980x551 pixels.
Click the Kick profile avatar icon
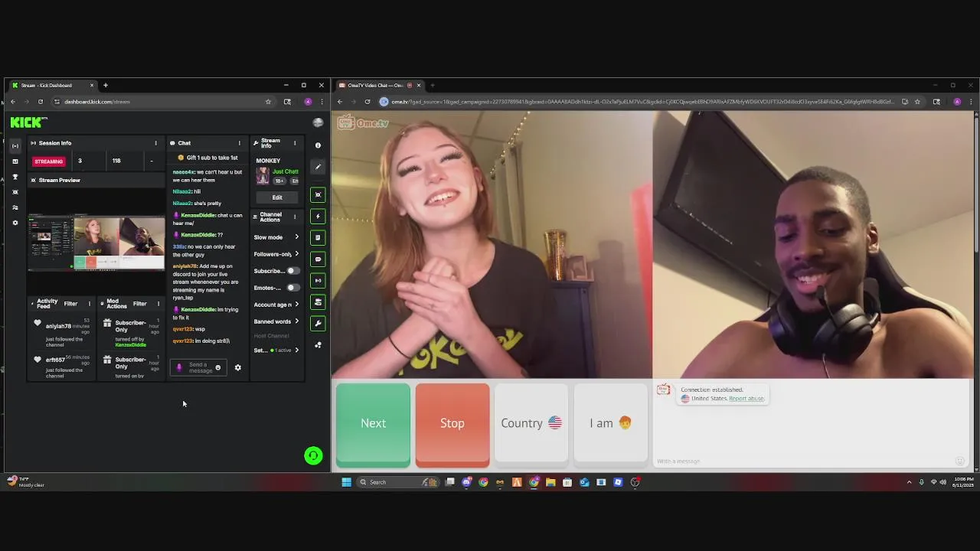tap(318, 122)
